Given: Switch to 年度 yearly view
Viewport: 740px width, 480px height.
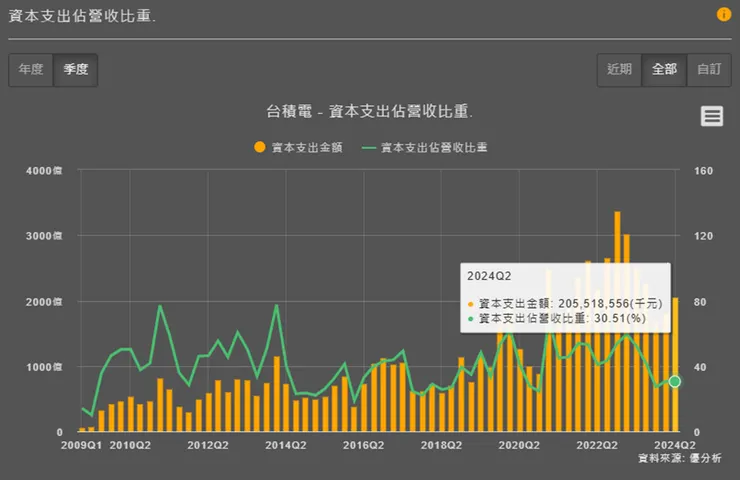Looking at the screenshot, I should 31,69.
